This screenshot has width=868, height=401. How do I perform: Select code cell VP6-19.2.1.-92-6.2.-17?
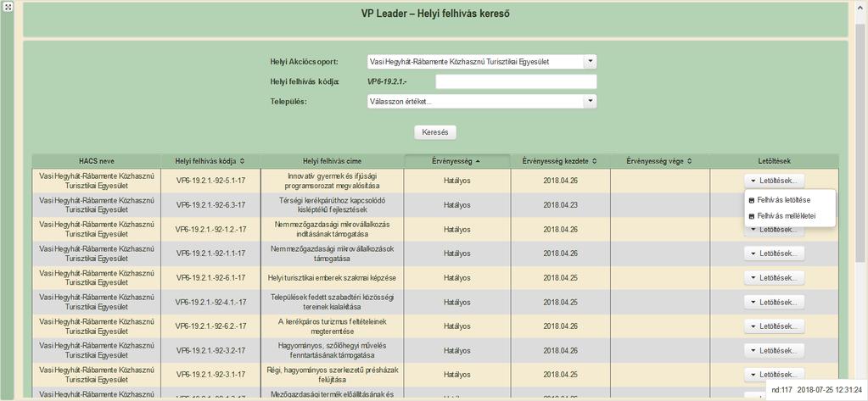click(x=210, y=326)
